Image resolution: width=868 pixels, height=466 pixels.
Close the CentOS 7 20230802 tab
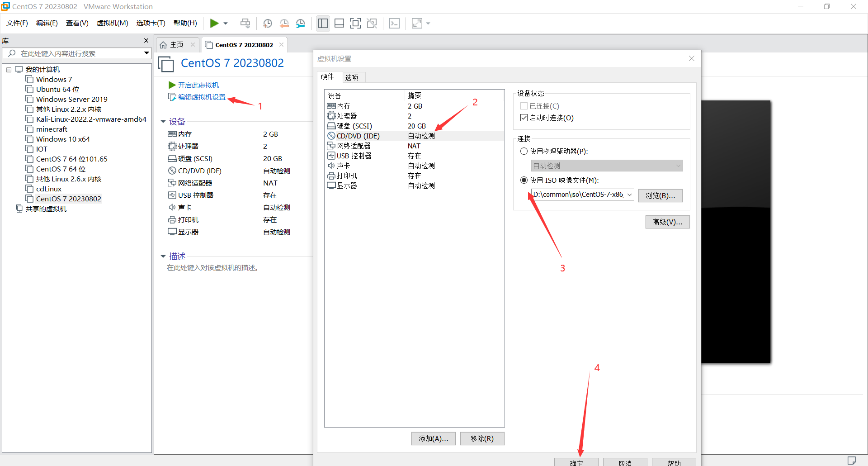point(281,44)
